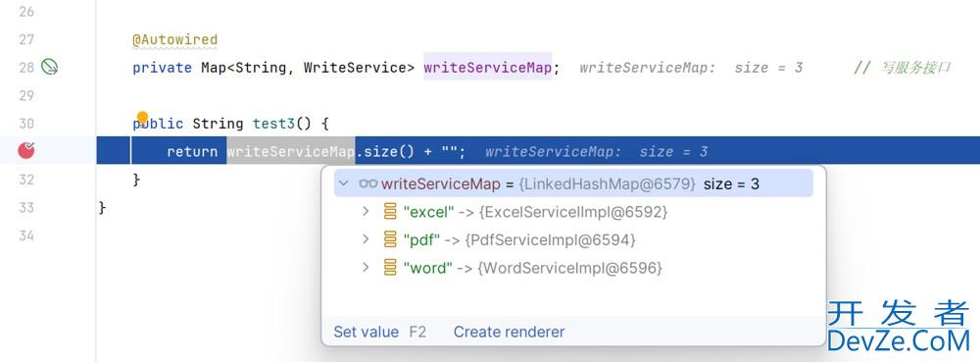Expand the "word" WordServiceImpl entry

tap(367, 268)
